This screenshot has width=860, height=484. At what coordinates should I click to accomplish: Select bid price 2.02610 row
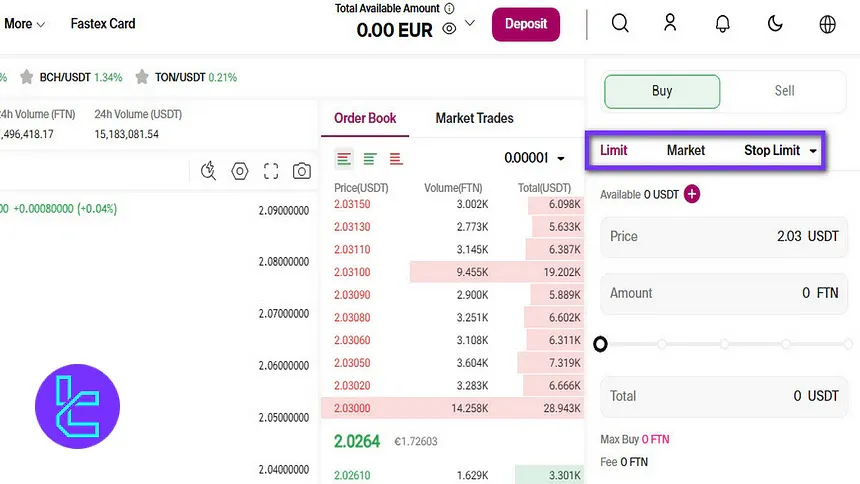[452, 475]
